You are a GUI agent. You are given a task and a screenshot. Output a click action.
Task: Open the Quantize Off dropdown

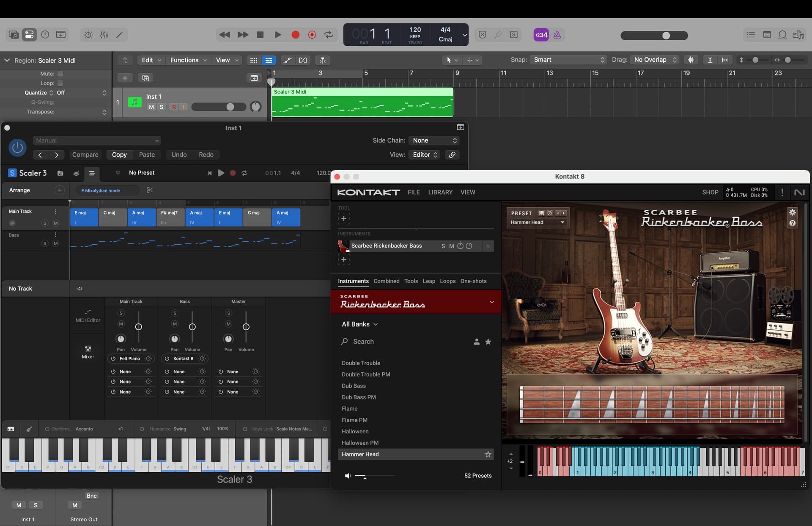[81, 93]
